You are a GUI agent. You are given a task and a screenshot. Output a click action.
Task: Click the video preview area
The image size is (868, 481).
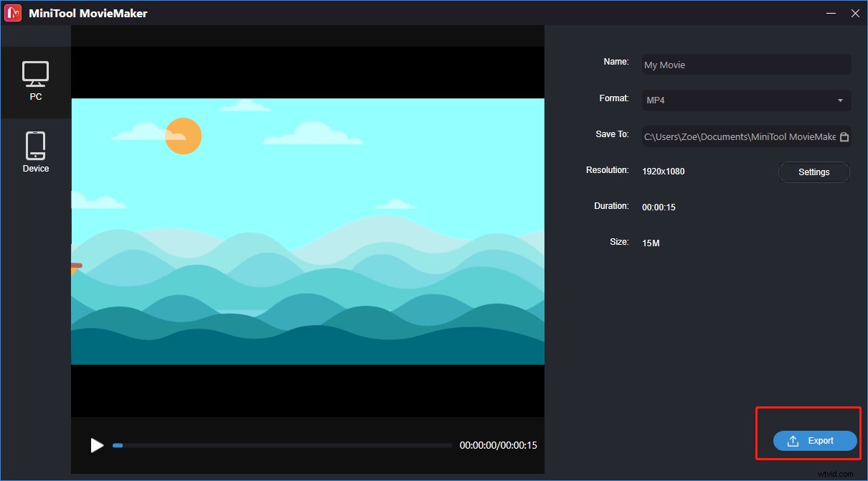tap(307, 230)
